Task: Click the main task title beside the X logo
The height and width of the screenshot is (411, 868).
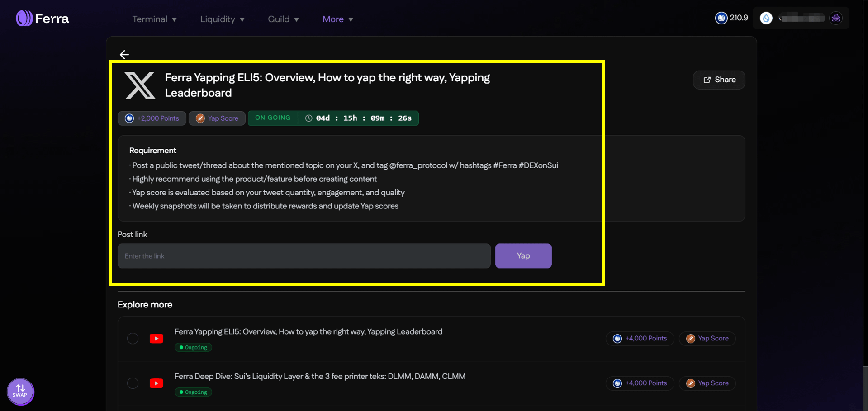Action: pos(327,85)
